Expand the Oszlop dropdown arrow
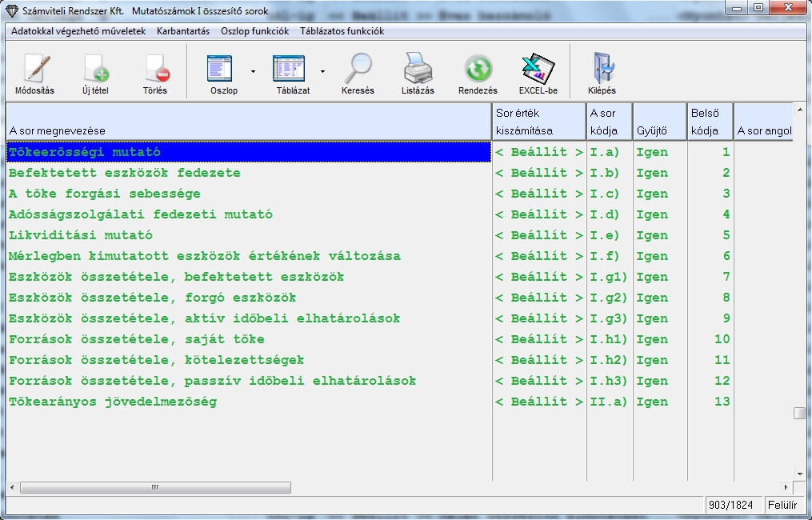 point(253,71)
